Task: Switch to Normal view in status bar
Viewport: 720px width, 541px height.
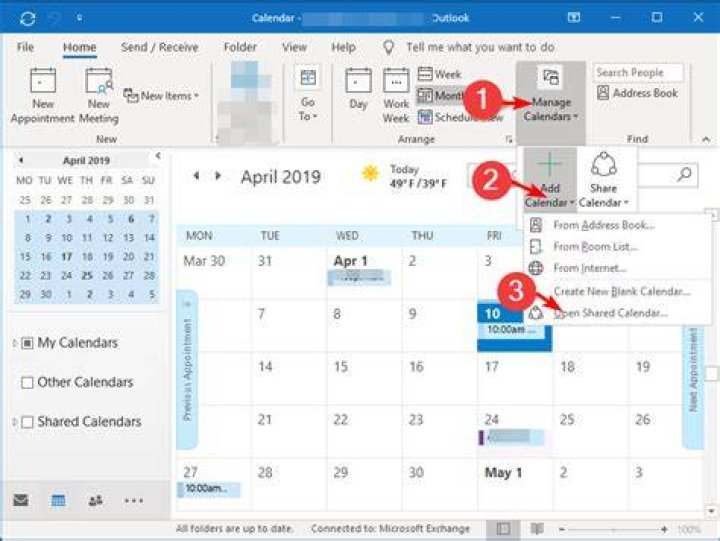Action: click(503, 529)
